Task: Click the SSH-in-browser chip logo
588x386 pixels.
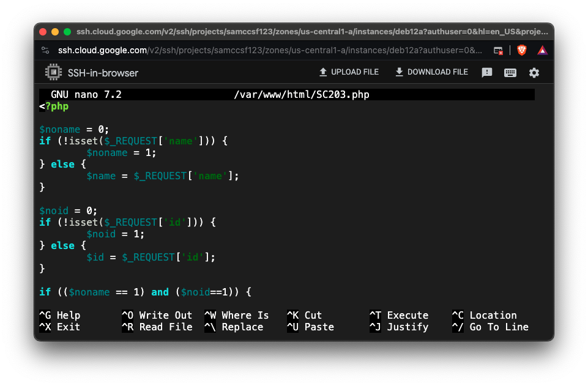Action: 54,72
